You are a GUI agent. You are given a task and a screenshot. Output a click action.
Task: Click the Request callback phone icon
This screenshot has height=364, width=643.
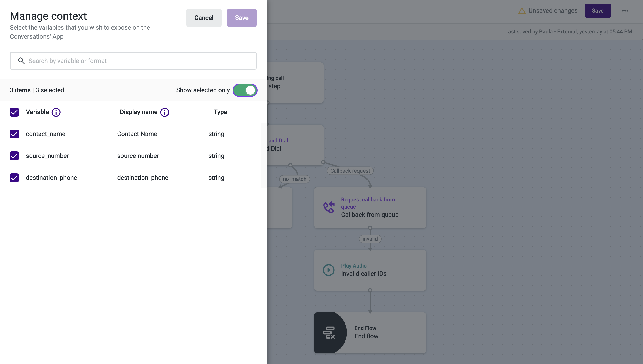(329, 207)
